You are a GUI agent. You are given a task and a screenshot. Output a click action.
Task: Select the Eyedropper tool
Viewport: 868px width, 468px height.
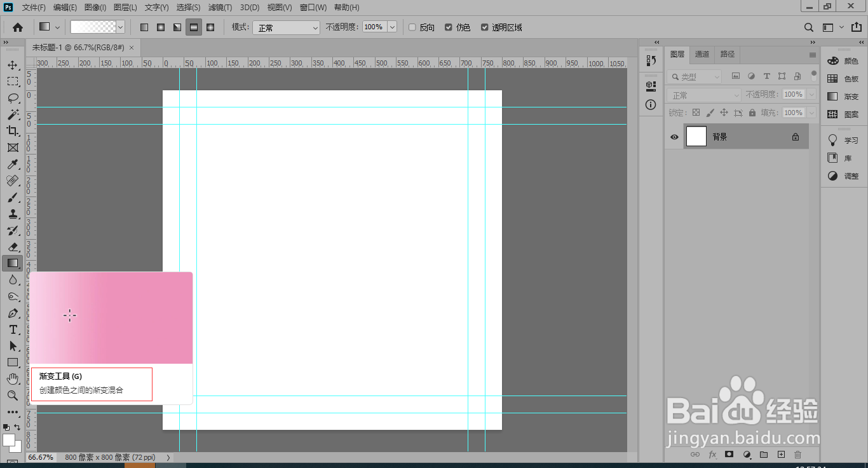13,165
